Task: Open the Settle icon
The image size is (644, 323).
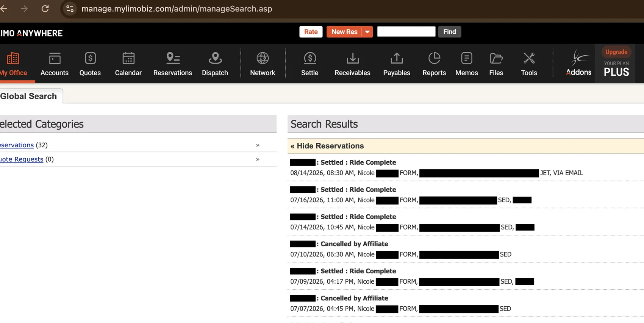Action: pyautogui.click(x=310, y=58)
